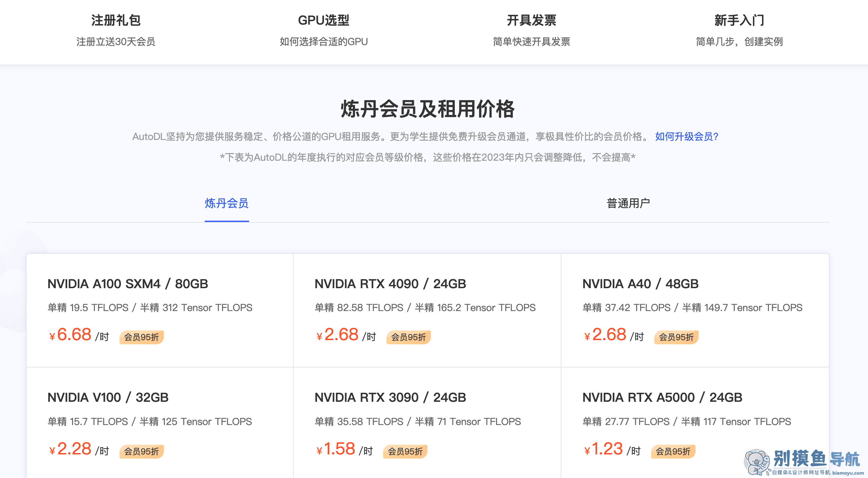Image resolution: width=868 pixels, height=478 pixels.
Task: Select the NVIDIA V100 / 32GB card
Action: click(160, 423)
